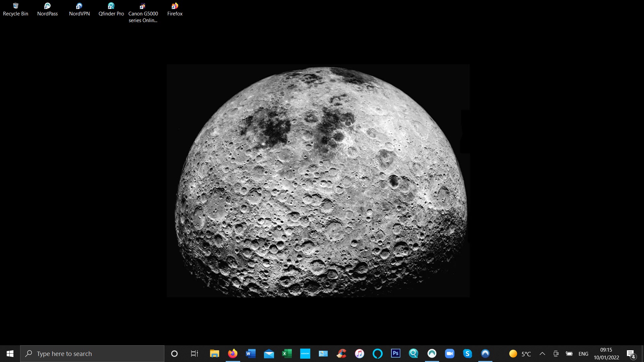
Task: Open Zoom from the taskbar
Action: pyautogui.click(x=449, y=354)
